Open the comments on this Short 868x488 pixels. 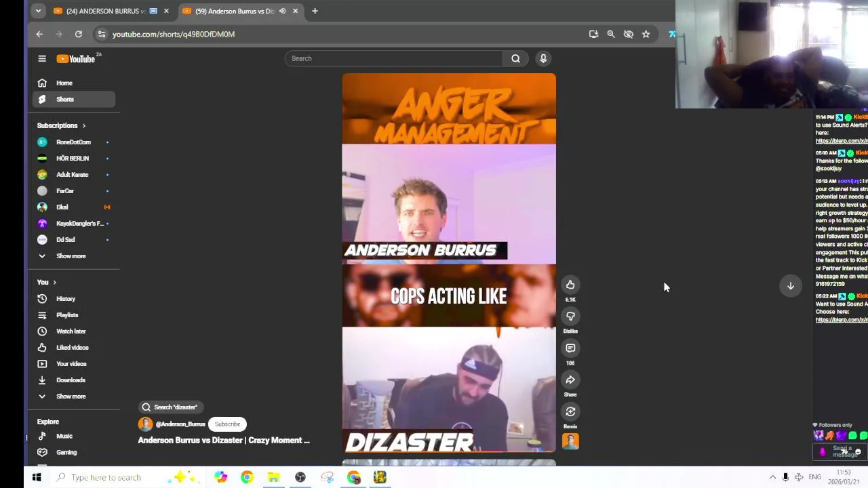570,348
